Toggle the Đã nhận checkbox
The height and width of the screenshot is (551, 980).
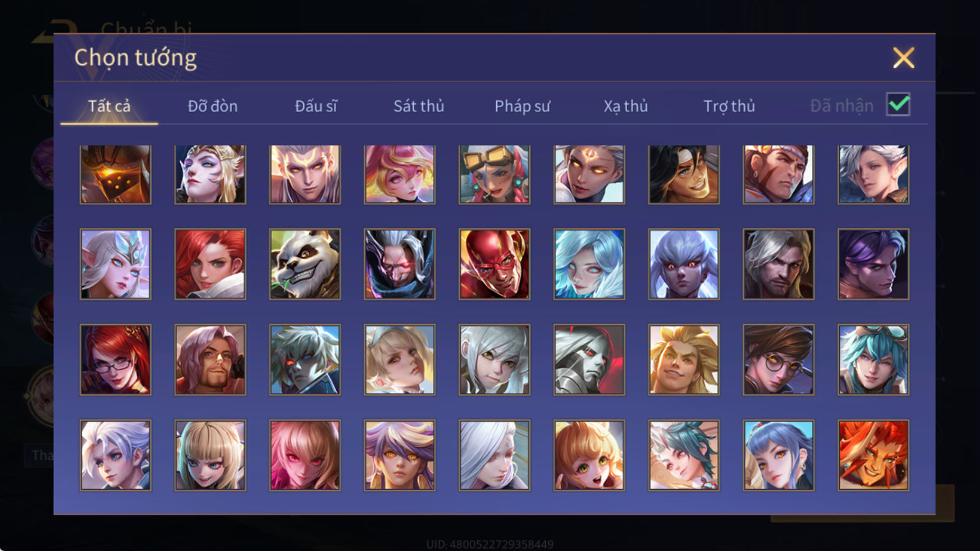pyautogui.click(x=899, y=105)
